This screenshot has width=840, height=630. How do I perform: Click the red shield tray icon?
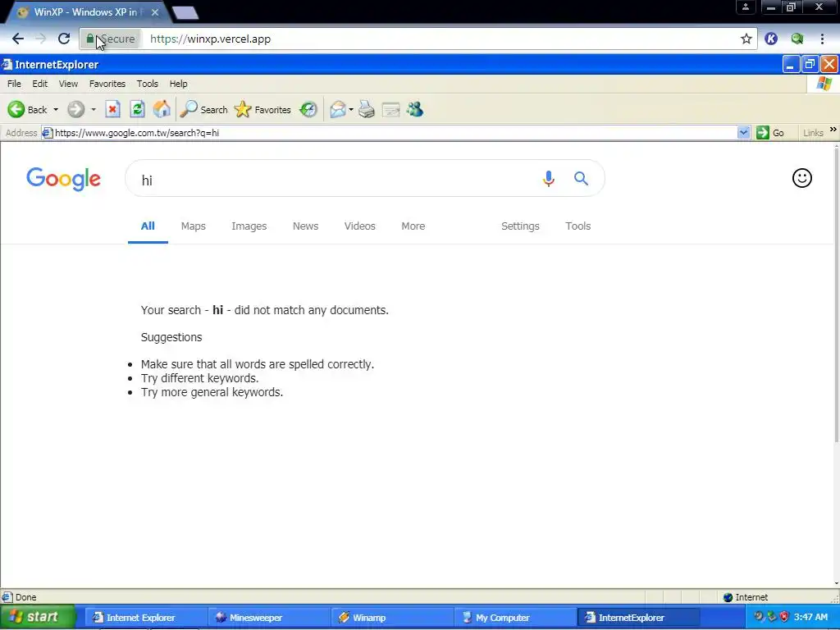[784, 617]
